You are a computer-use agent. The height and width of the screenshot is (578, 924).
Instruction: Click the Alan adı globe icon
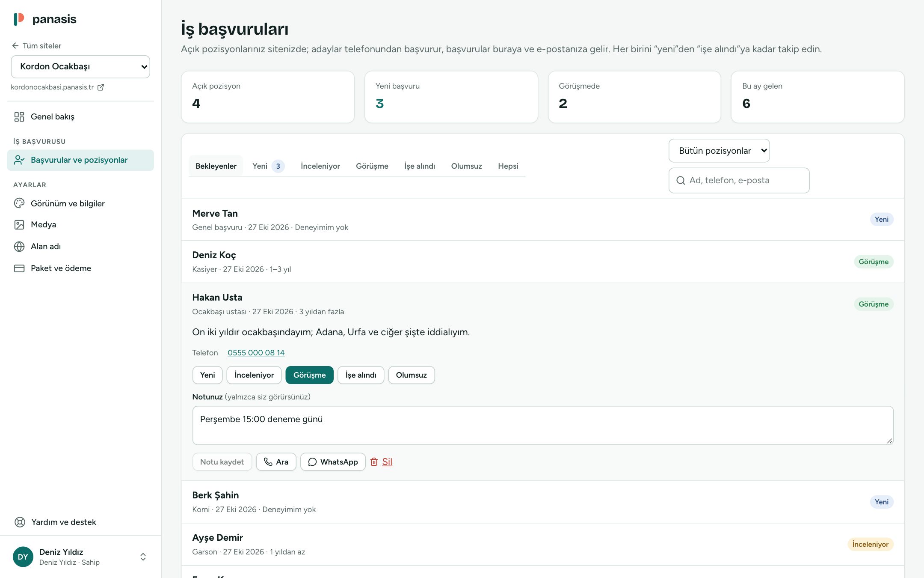(19, 247)
